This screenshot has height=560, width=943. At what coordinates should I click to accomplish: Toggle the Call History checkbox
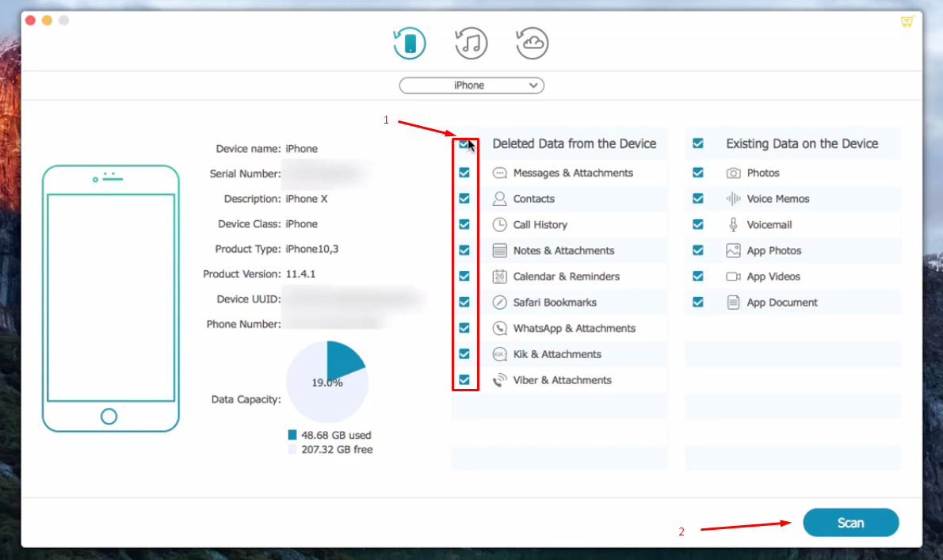pyautogui.click(x=464, y=225)
